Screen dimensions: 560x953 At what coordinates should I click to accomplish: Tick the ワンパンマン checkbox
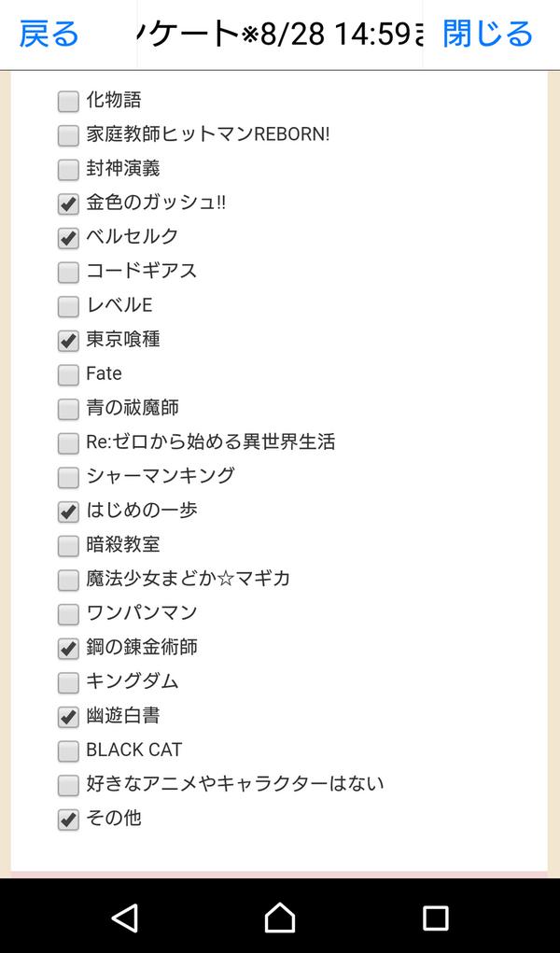(x=68, y=614)
